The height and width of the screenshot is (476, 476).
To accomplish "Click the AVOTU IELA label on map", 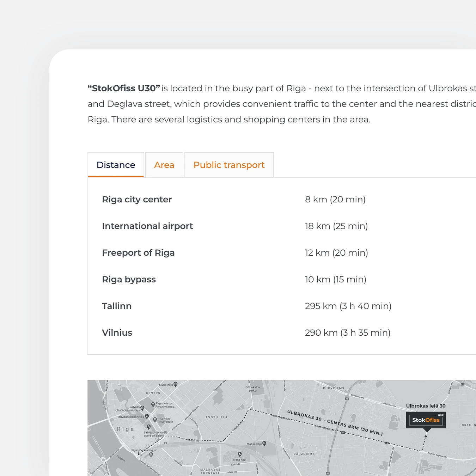I will pos(216,417).
